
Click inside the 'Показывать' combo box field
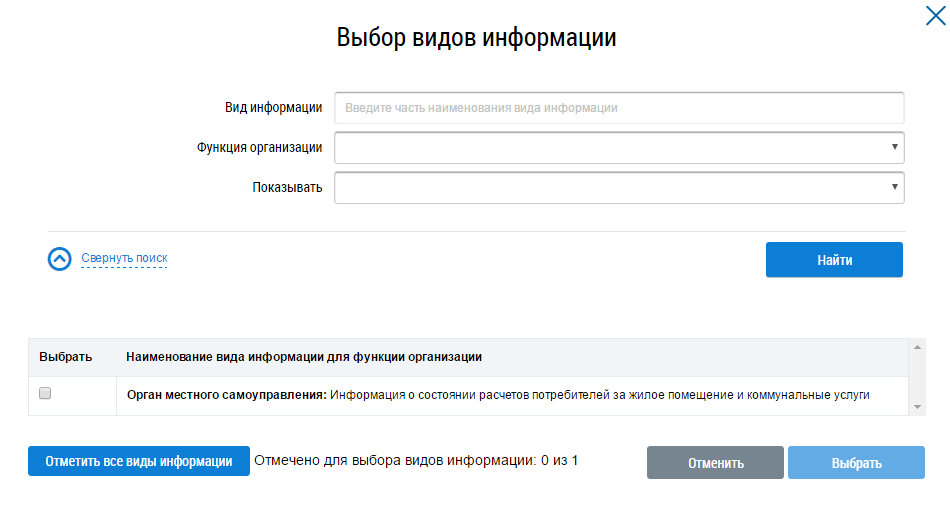pyautogui.click(x=610, y=187)
